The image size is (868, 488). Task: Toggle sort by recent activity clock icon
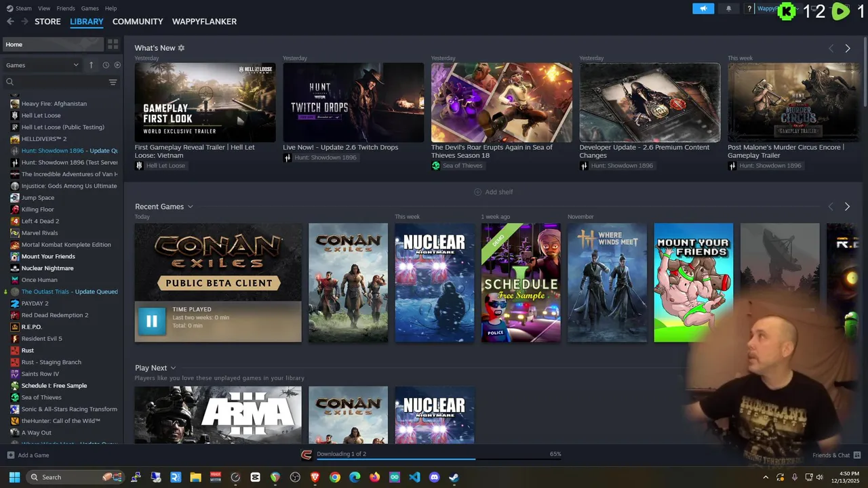(106, 65)
